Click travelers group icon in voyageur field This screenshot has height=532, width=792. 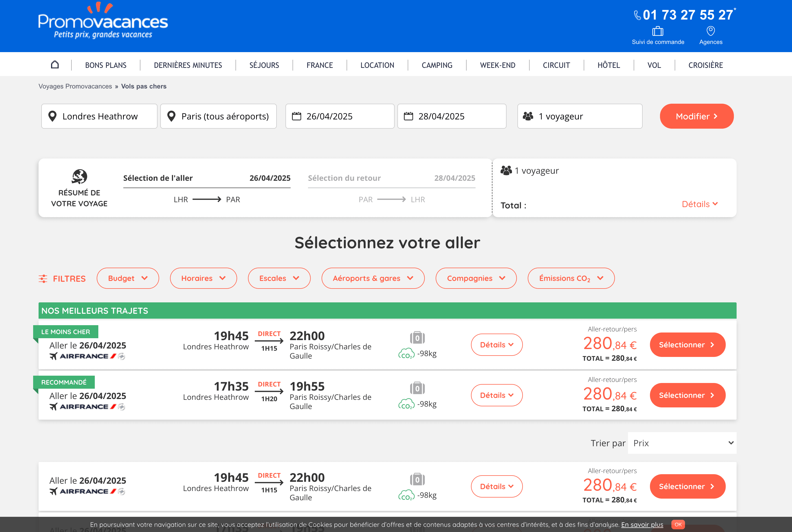pos(528,116)
